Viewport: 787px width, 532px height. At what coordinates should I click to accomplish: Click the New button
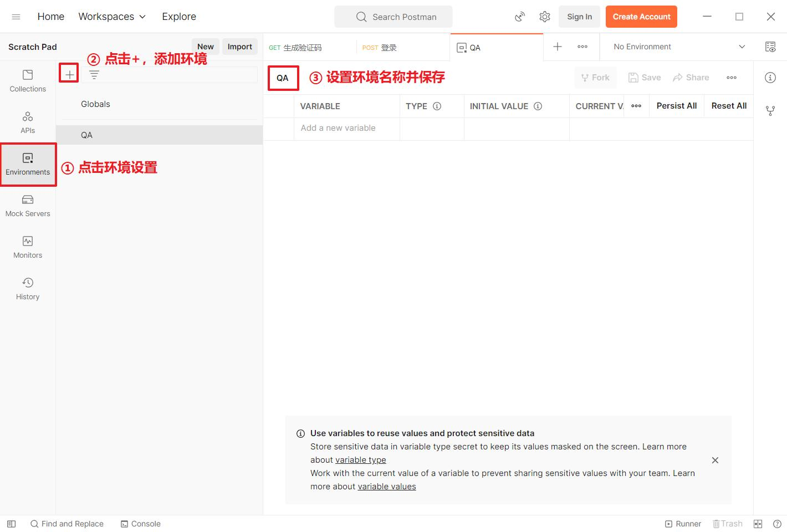pyautogui.click(x=206, y=47)
